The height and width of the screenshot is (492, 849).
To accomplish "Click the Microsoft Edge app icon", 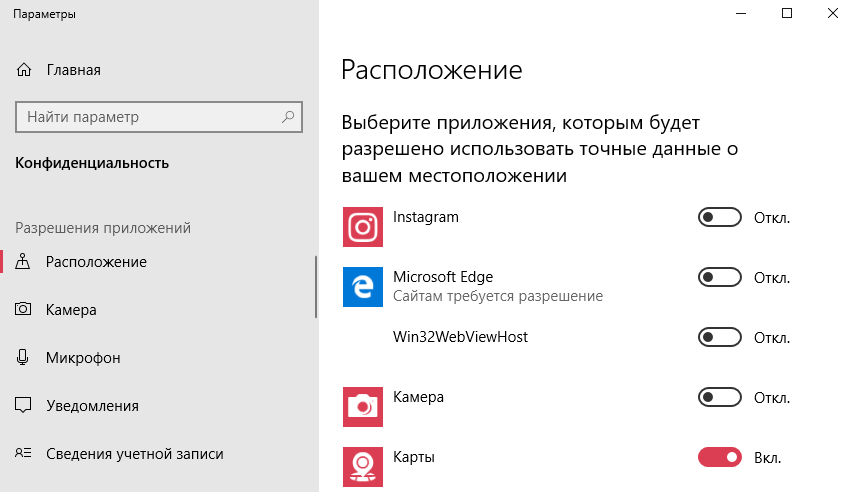I will 362,286.
